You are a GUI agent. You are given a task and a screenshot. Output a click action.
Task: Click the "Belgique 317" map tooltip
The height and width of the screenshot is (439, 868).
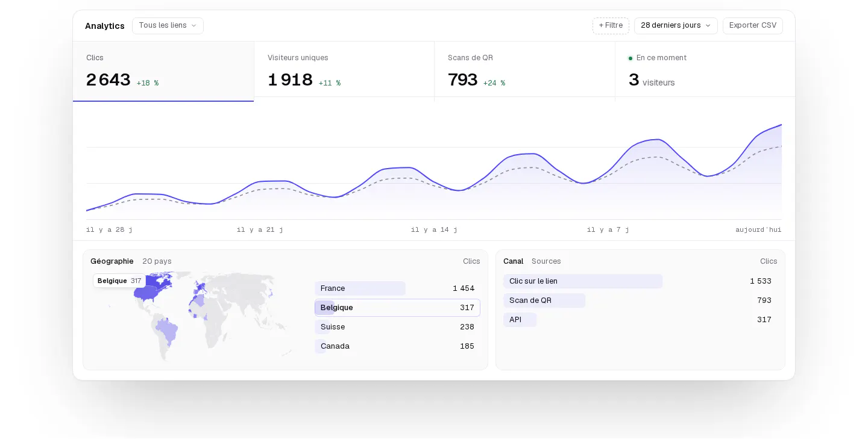(x=119, y=281)
